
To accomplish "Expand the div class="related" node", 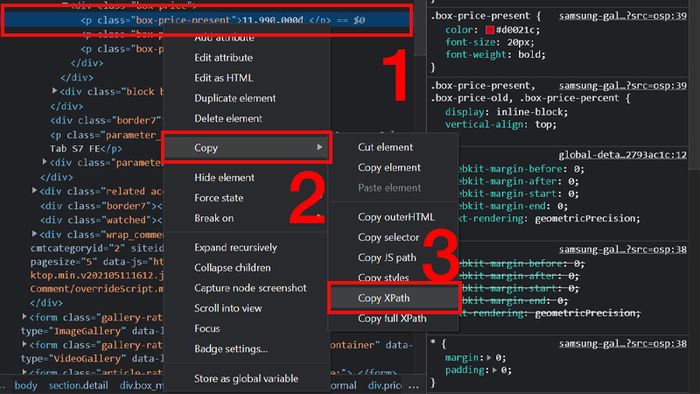I will [x=34, y=191].
